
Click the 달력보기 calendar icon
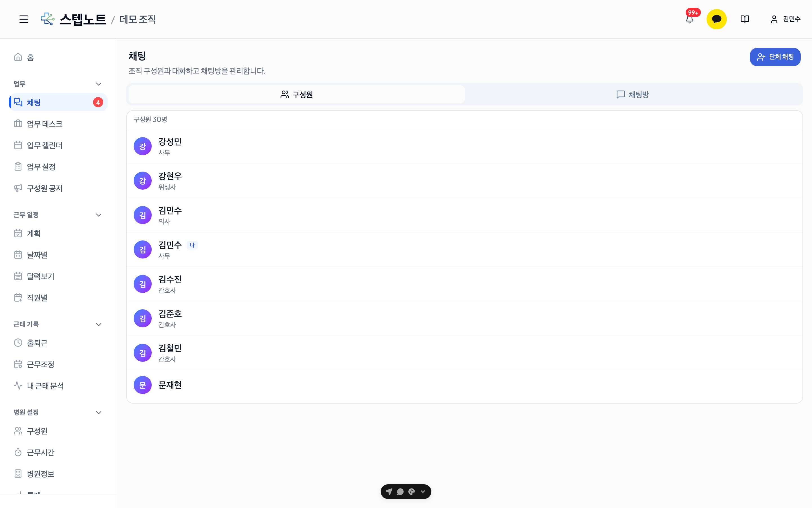(x=18, y=276)
